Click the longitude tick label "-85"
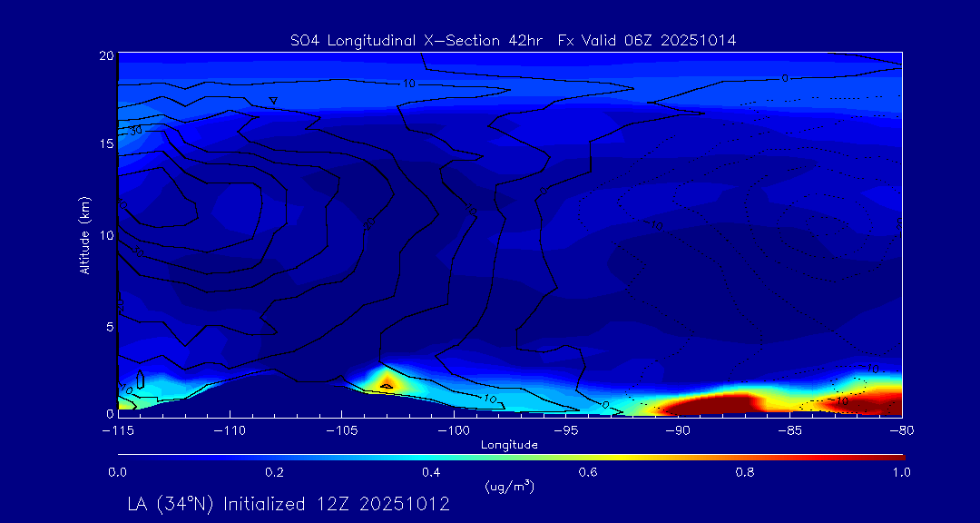This screenshot has width=980, height=523. tap(790, 431)
